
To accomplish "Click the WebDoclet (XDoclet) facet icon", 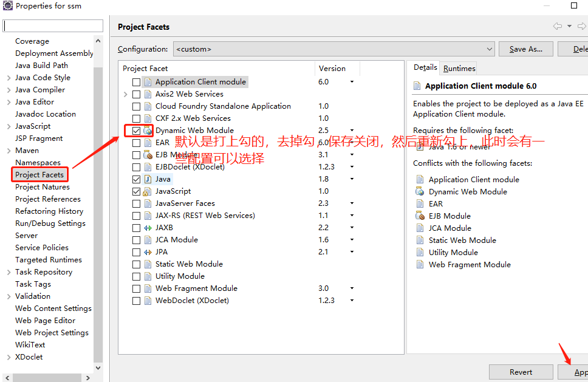I will click(x=148, y=301).
